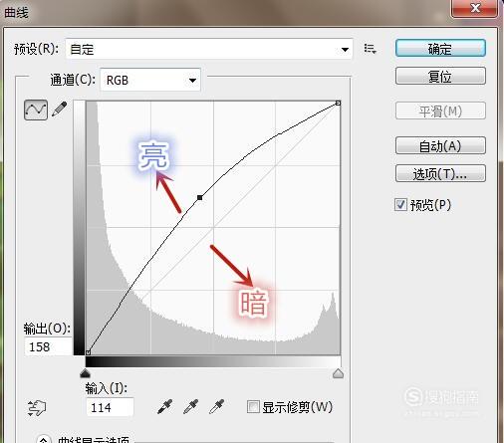Click the 输出(O) field showing 158

point(49,346)
